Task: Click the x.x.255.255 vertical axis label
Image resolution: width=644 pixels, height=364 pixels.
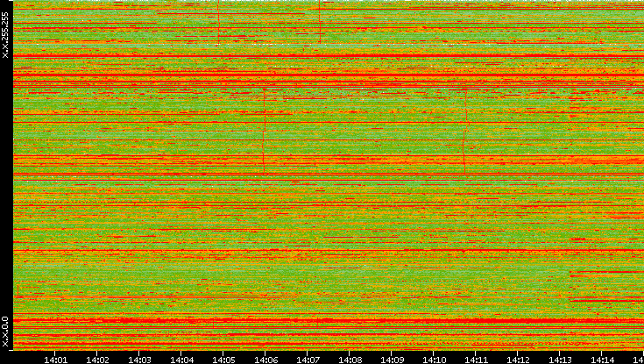Action: 5,35
